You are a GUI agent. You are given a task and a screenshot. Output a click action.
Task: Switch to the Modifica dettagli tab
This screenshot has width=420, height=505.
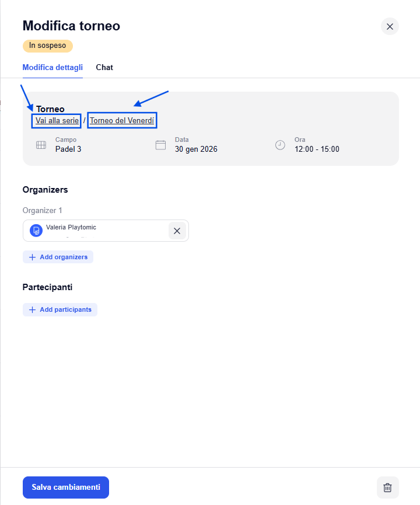pos(52,67)
